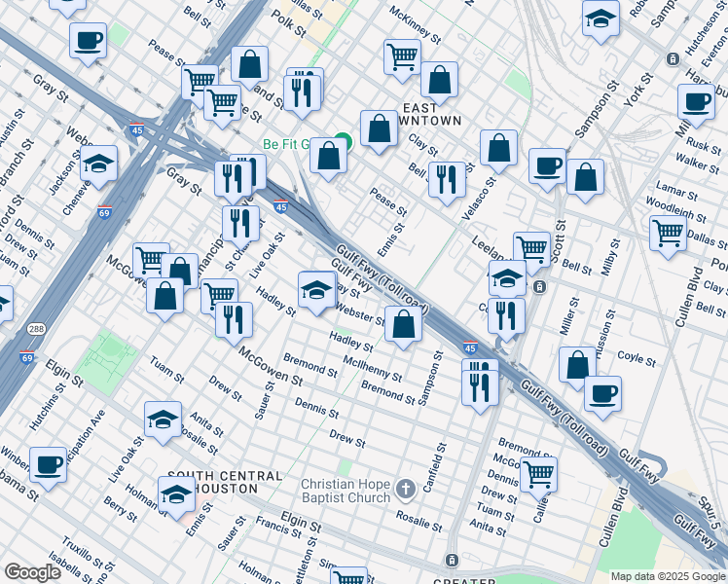
Task: Open the coffee cup marker above Scott St
Action: (547, 167)
